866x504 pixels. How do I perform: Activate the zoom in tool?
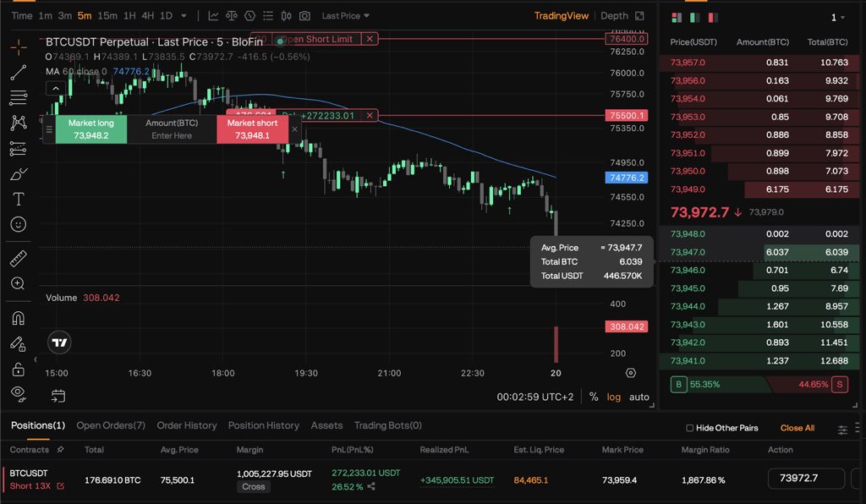19,284
